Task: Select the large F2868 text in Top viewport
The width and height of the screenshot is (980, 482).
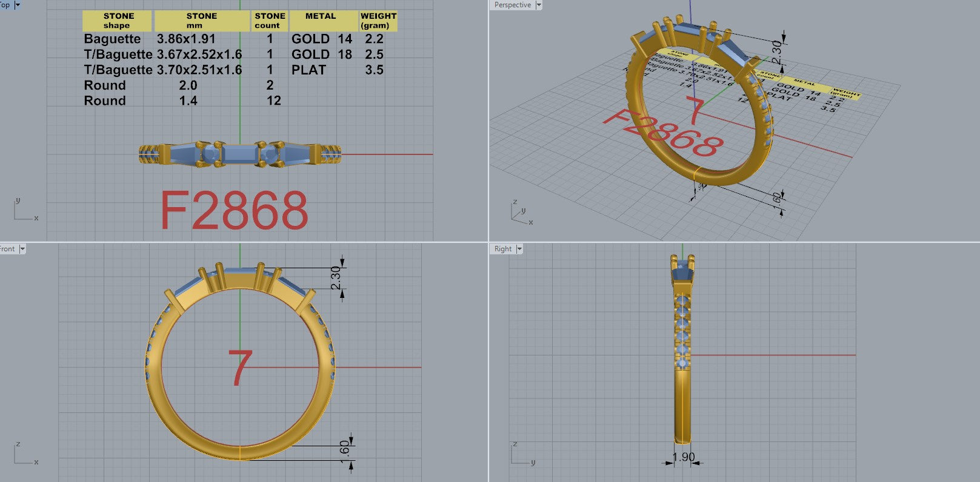Action: 234,211
